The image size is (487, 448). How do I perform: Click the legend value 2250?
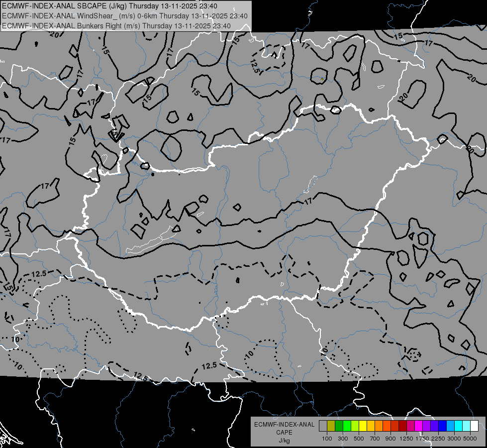pyautogui.click(x=438, y=439)
